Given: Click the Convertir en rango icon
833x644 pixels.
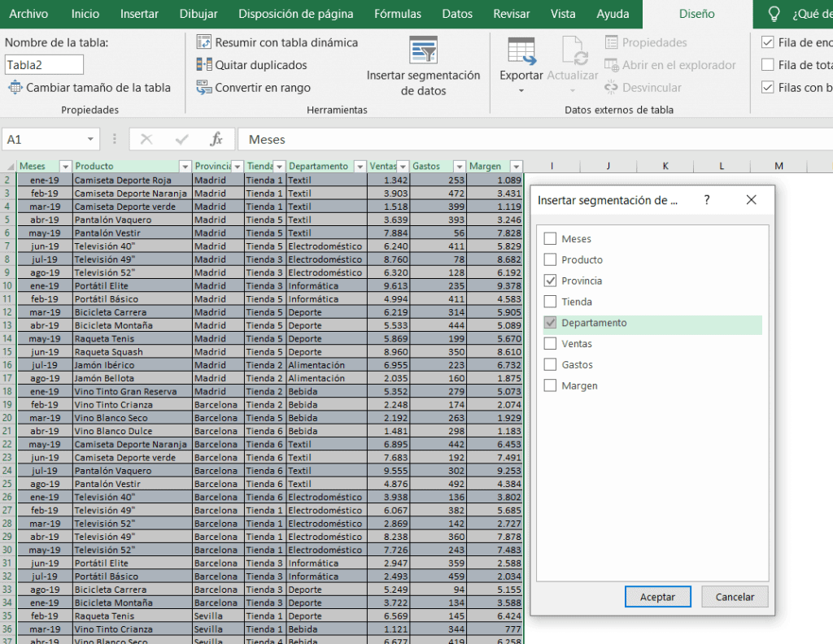Looking at the screenshot, I should pyautogui.click(x=203, y=88).
